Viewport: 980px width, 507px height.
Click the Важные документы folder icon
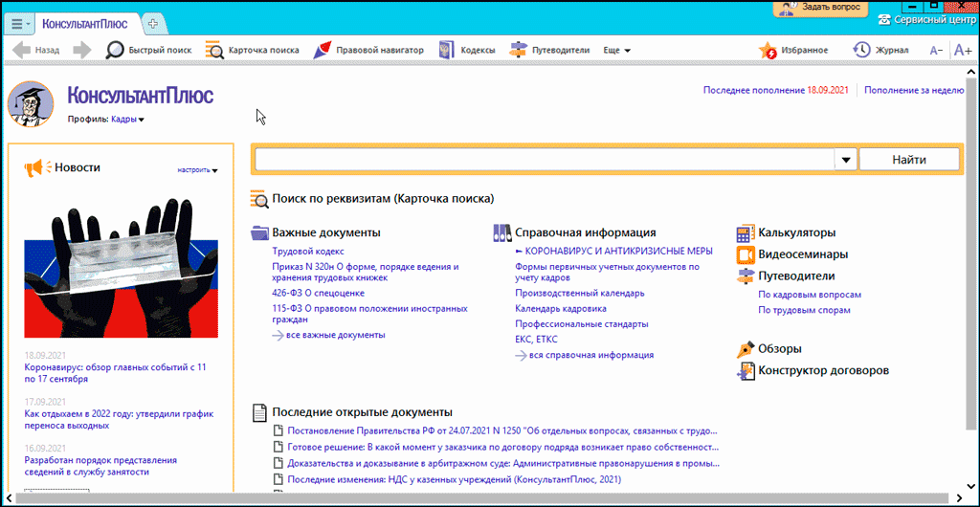pyautogui.click(x=259, y=232)
